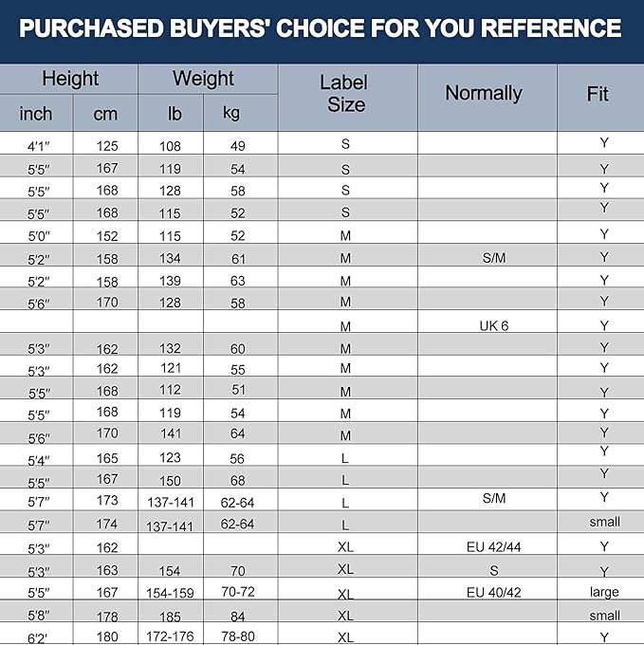Click the banner title PURCHASED BUYERS' CHOICE
Screen dimensions: 644x645
321,28
